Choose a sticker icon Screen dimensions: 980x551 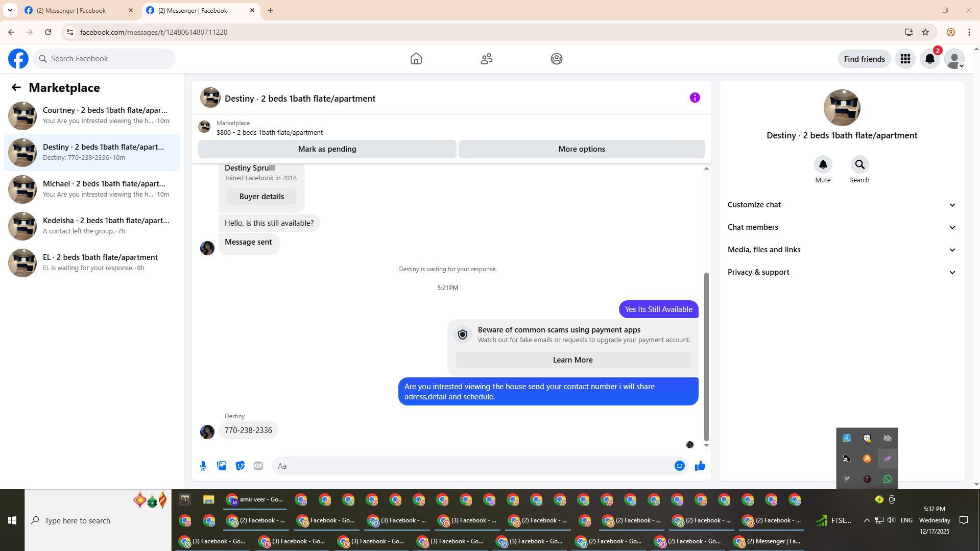240,466
